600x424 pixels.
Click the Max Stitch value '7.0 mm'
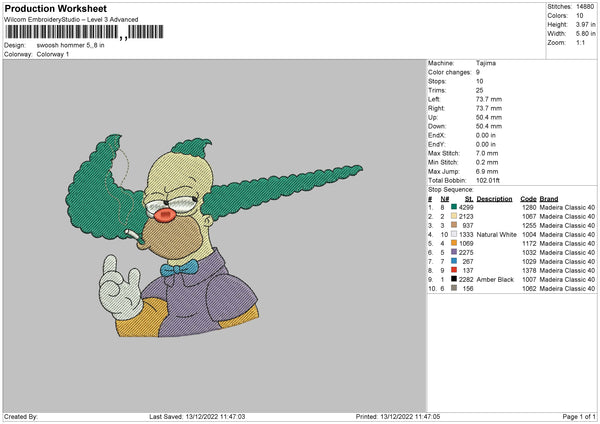tap(487, 153)
